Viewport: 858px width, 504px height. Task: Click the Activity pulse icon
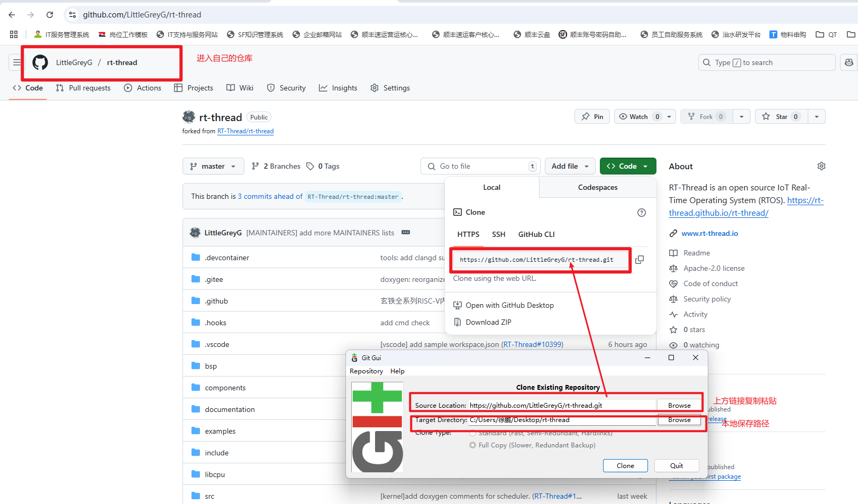(x=673, y=314)
